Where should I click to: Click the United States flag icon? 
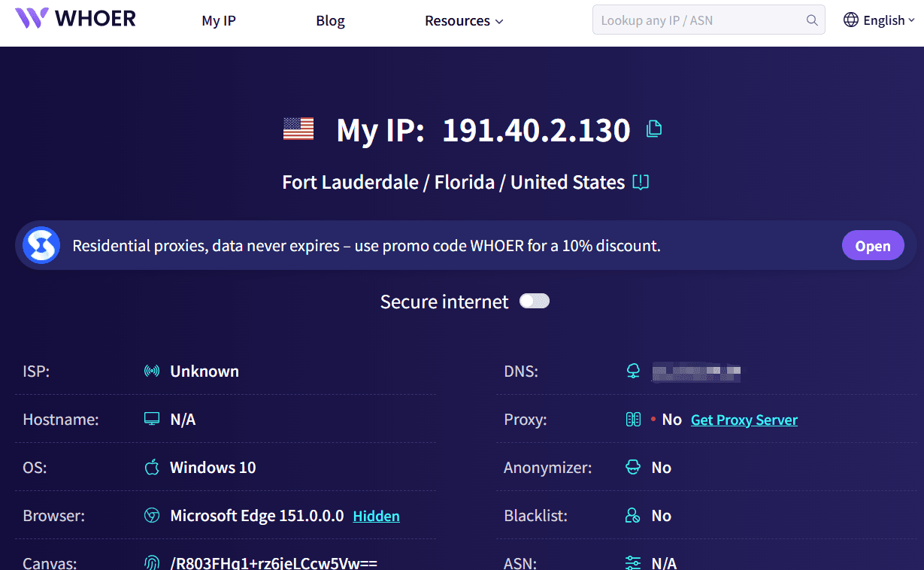point(298,129)
